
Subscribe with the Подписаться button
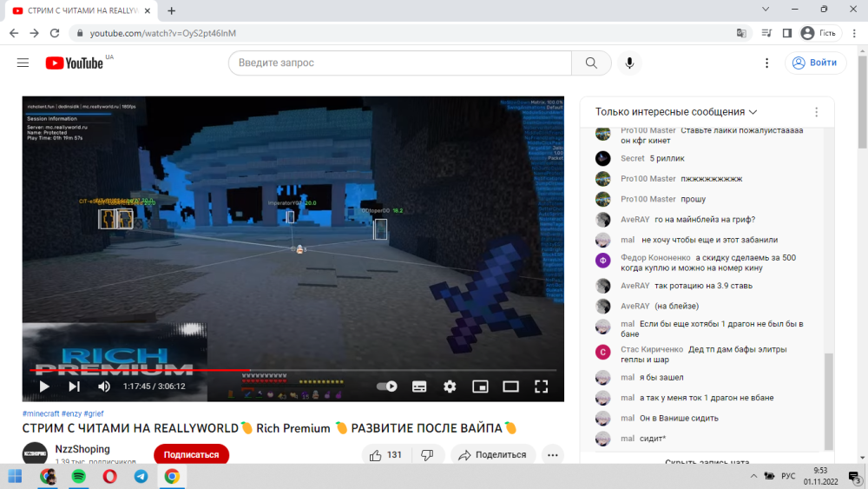point(191,454)
